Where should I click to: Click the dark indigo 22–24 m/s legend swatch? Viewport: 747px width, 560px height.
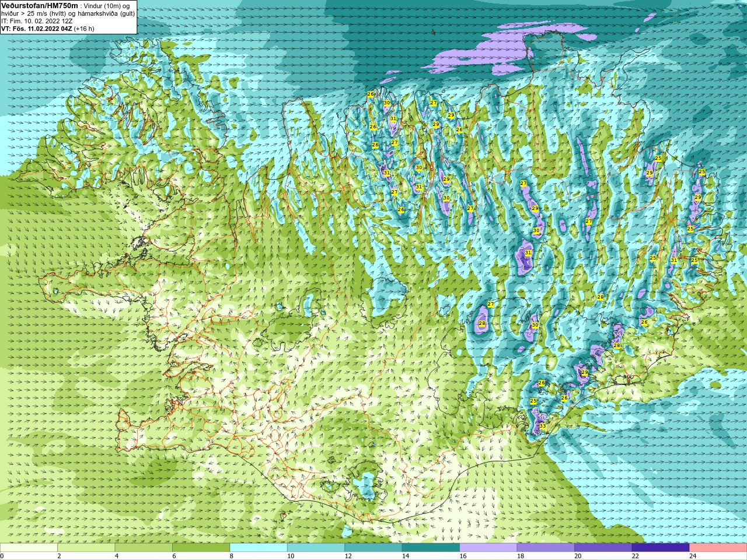click(661, 548)
